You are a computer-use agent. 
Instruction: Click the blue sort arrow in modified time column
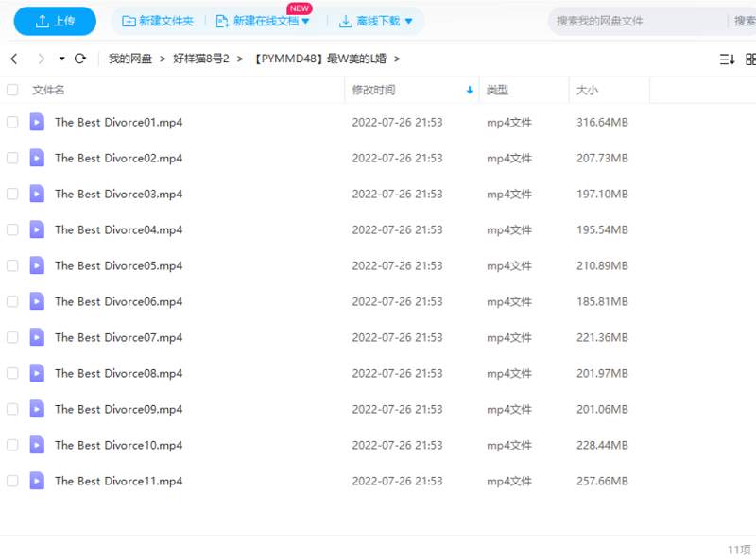(x=470, y=91)
